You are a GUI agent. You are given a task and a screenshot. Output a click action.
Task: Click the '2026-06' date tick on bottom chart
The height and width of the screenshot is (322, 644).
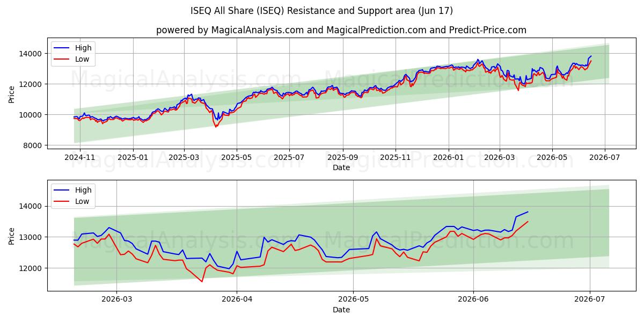tap(473, 299)
